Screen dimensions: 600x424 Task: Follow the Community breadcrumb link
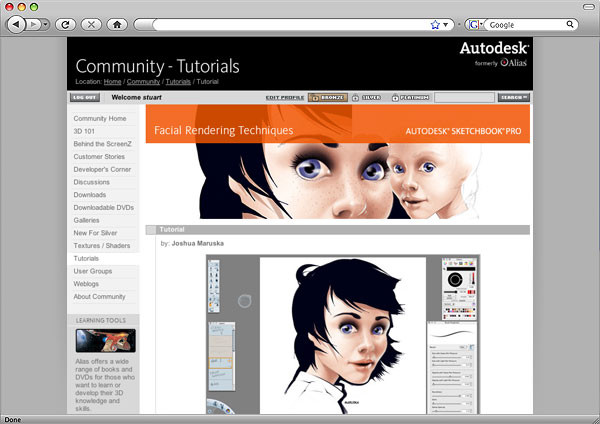pos(142,81)
